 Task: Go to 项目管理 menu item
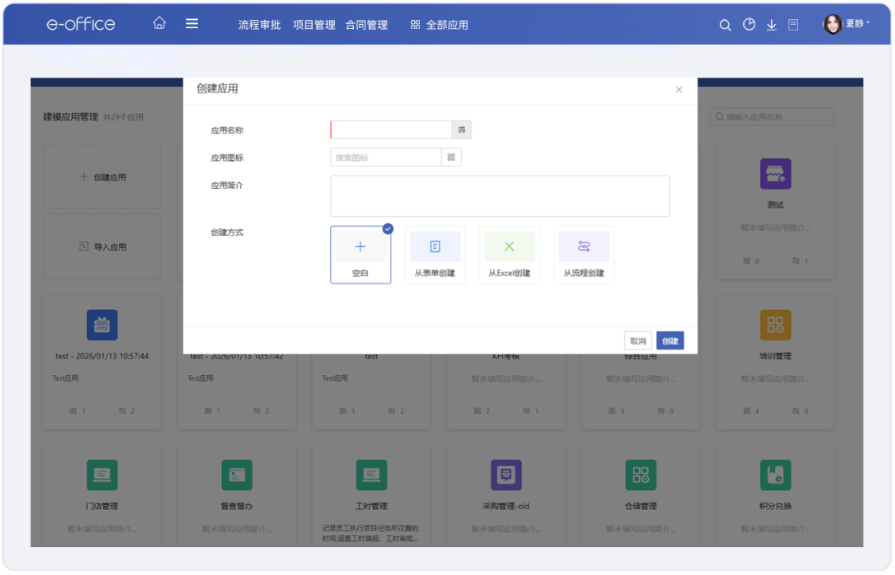(314, 25)
